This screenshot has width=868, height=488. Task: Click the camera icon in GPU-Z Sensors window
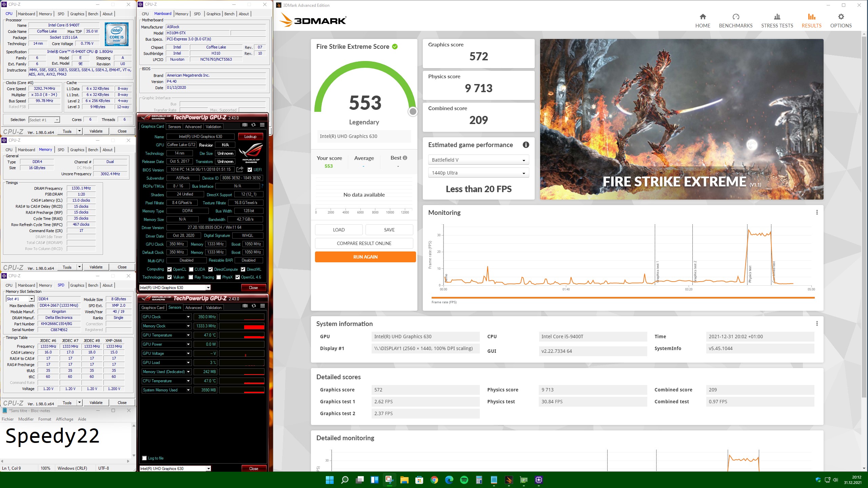click(245, 306)
